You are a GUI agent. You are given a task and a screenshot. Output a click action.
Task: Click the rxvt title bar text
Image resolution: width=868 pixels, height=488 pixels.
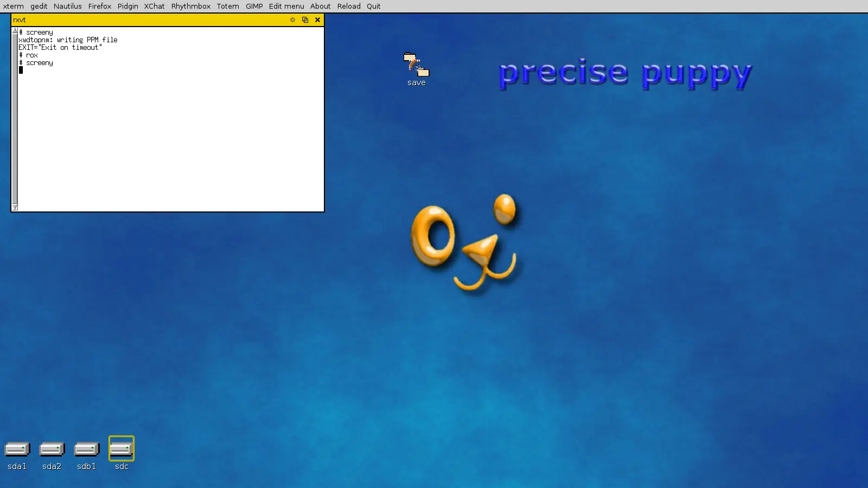tap(20, 20)
